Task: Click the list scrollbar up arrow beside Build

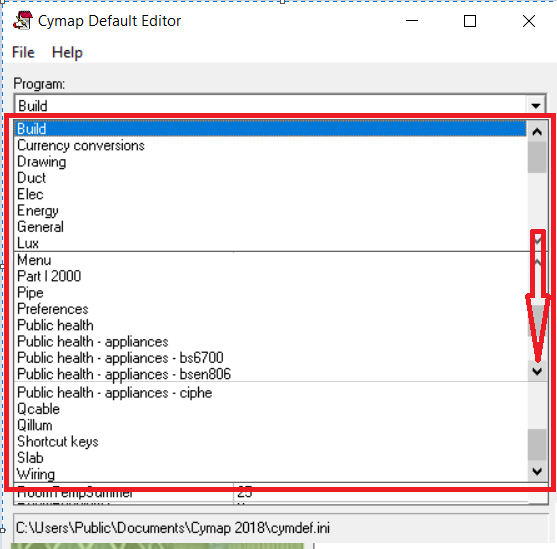Action: 537,132
